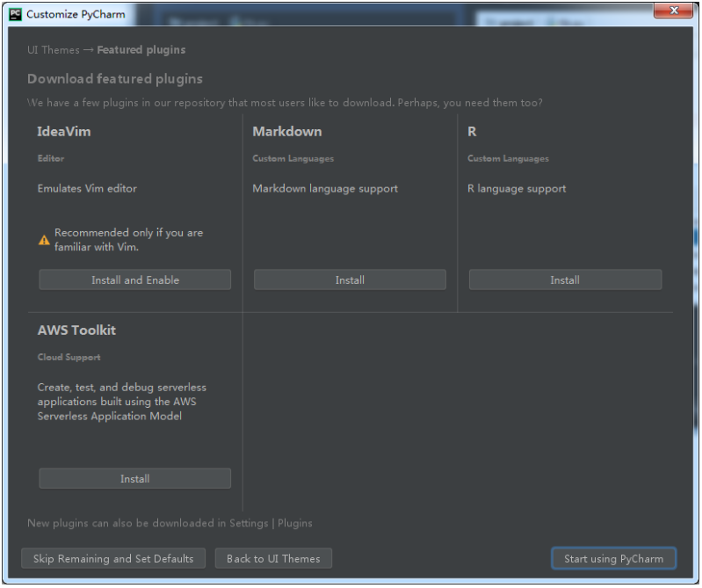
Task: Click the warning triangle icon under IdeaVim
Action: click(x=44, y=240)
